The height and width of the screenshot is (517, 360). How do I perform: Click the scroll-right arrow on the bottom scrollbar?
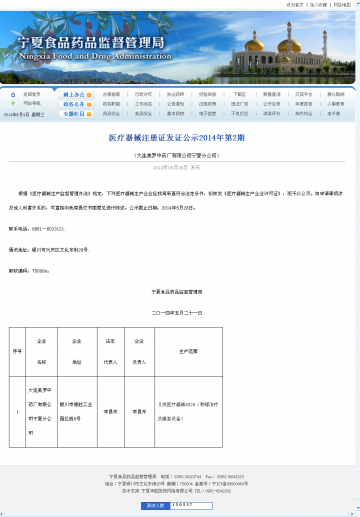click(352, 514)
